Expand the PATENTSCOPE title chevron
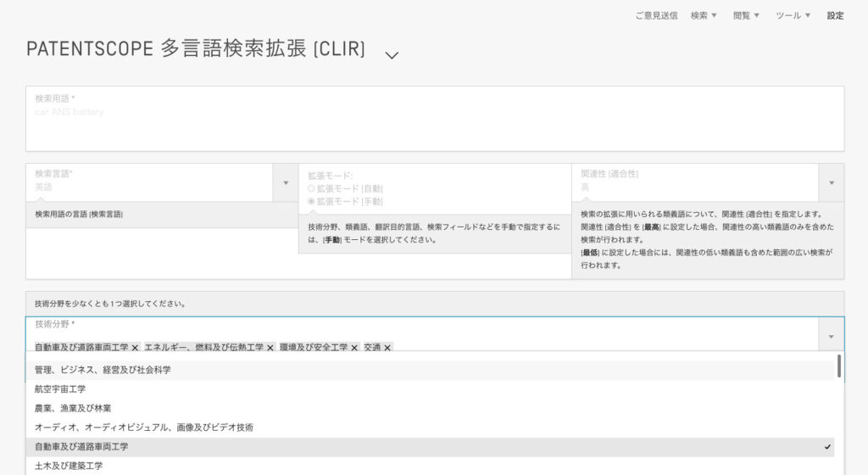Screen dimensions: 868x475 pyautogui.click(x=391, y=55)
